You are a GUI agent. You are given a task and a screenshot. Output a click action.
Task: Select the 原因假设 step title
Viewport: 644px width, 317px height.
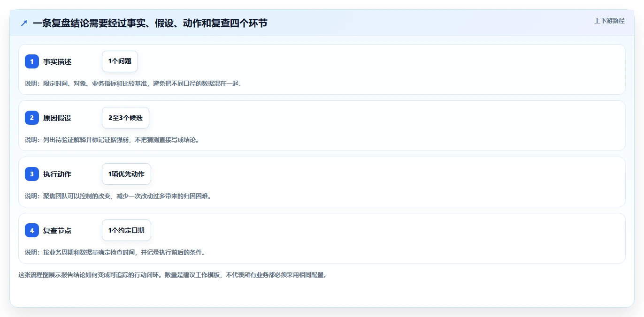point(57,118)
